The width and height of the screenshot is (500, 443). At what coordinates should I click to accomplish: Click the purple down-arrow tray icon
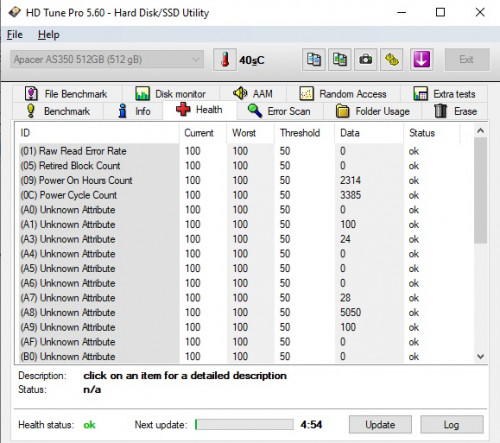point(422,60)
